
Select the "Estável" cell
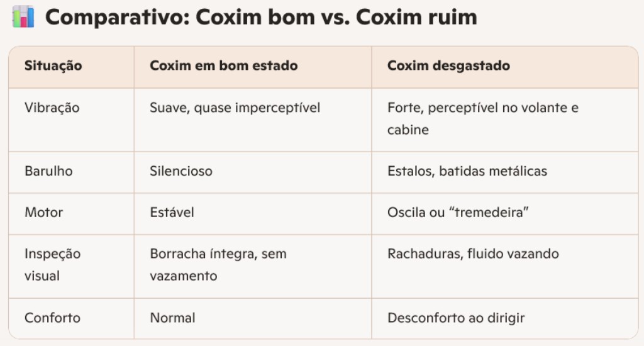click(x=172, y=212)
